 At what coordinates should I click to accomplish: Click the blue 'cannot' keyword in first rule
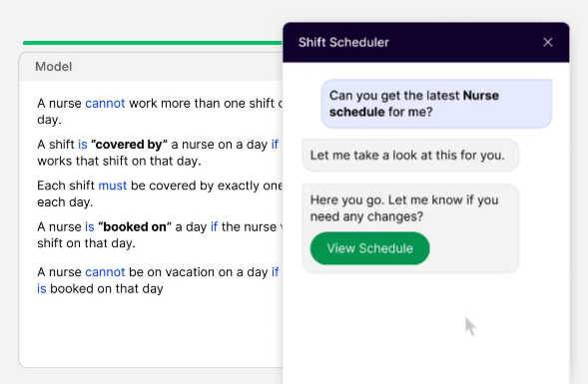coord(105,104)
